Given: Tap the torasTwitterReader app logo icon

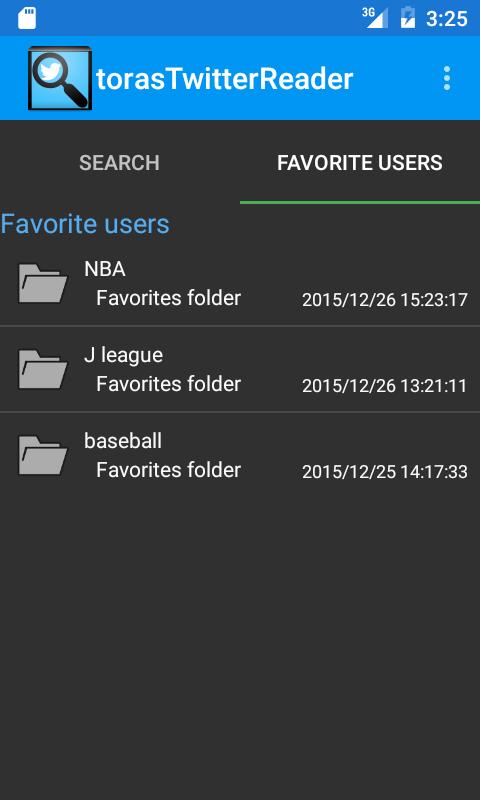Looking at the screenshot, I should (x=60, y=78).
